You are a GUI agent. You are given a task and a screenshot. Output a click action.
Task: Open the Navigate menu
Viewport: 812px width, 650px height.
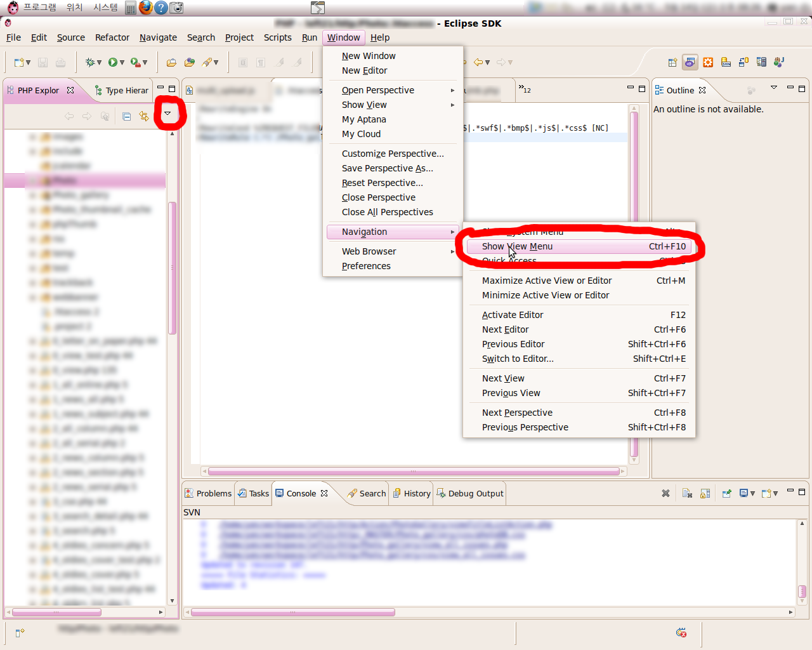click(x=158, y=37)
